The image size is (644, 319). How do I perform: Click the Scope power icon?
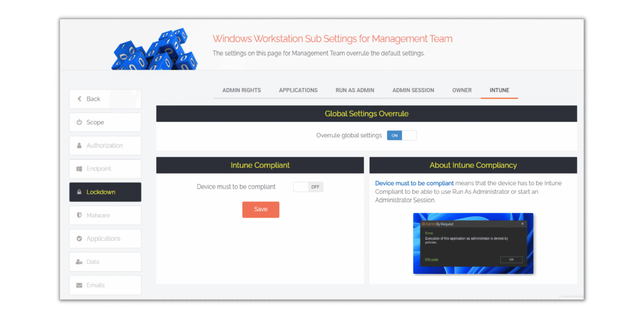point(79,122)
